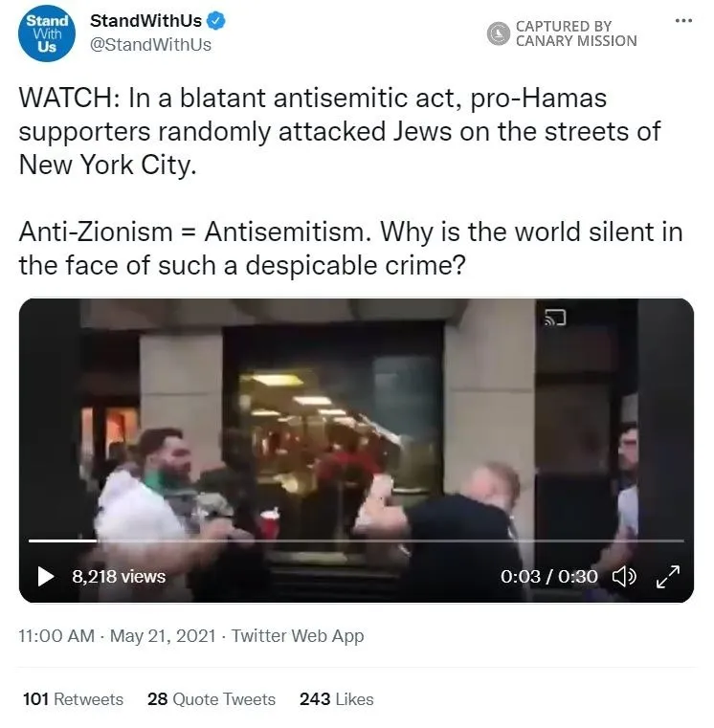Click the 11:00 AM May 21, 2021 timestamp
714x728 pixels.
[117, 635]
